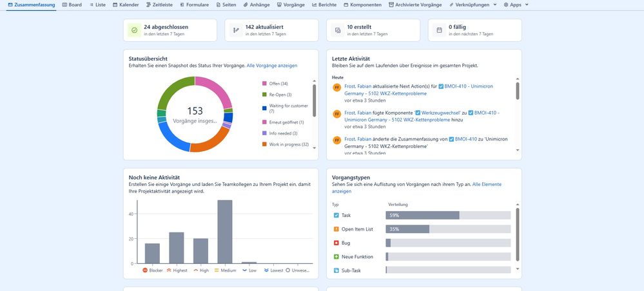Image resolution: width=644 pixels, height=291 pixels.
Task: Switch to the Formulare tab
Action: (194, 5)
